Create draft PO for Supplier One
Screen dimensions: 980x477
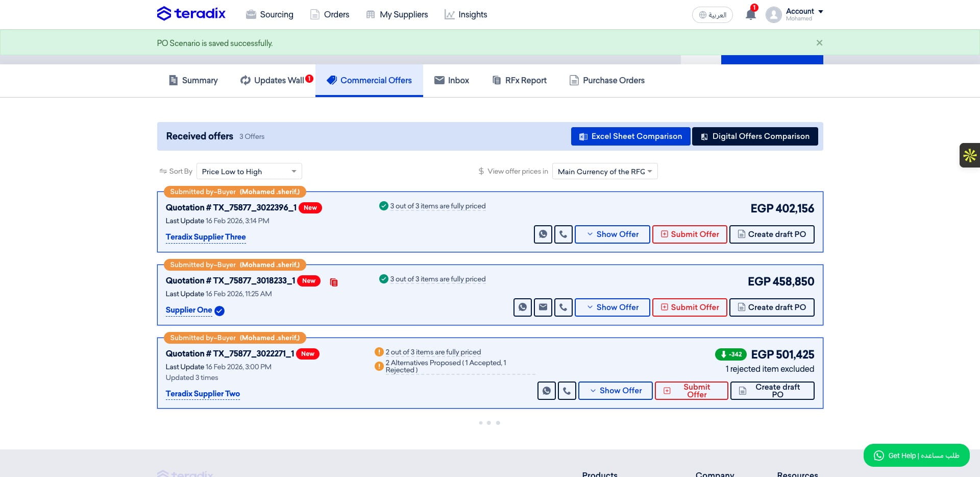(772, 307)
